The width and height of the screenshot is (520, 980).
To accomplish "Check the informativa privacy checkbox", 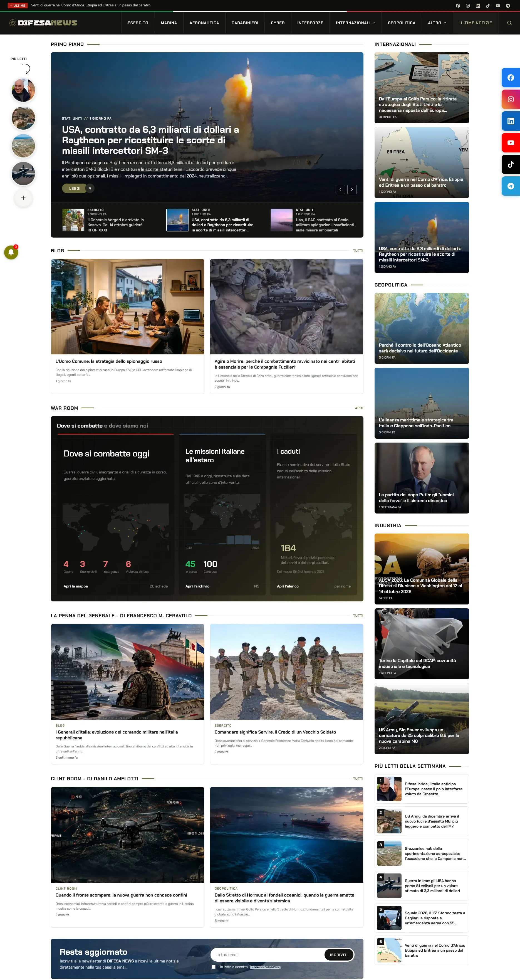I will pos(213,967).
